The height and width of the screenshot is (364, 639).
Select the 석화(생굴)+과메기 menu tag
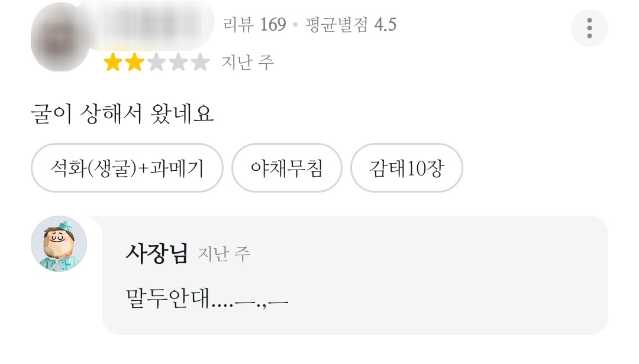(x=127, y=168)
